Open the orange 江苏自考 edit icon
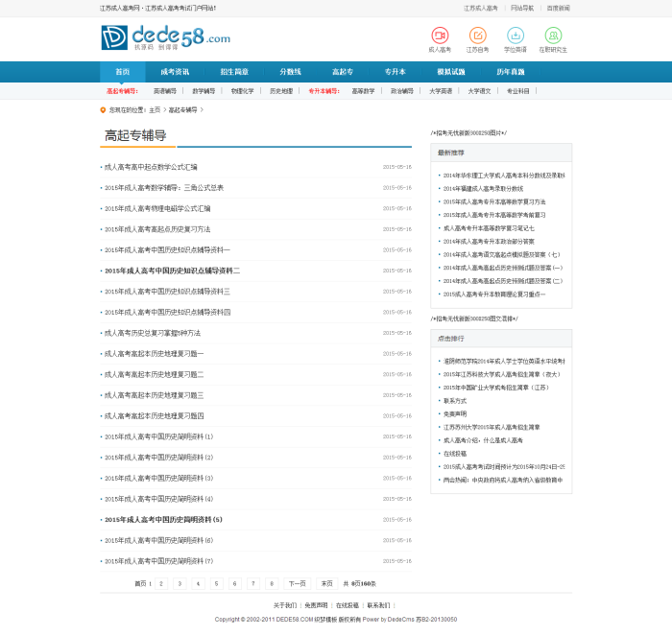Image resolution: width=672 pixels, height=636 pixels. (x=477, y=35)
